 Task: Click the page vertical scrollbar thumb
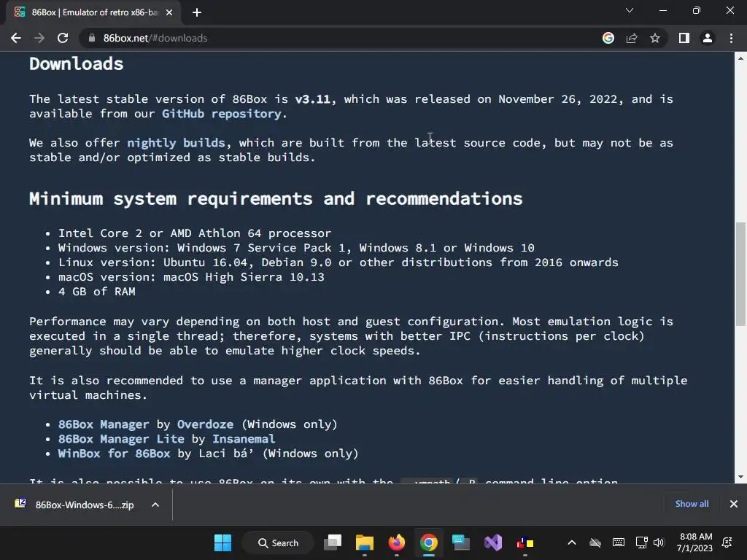pyautogui.click(x=740, y=274)
